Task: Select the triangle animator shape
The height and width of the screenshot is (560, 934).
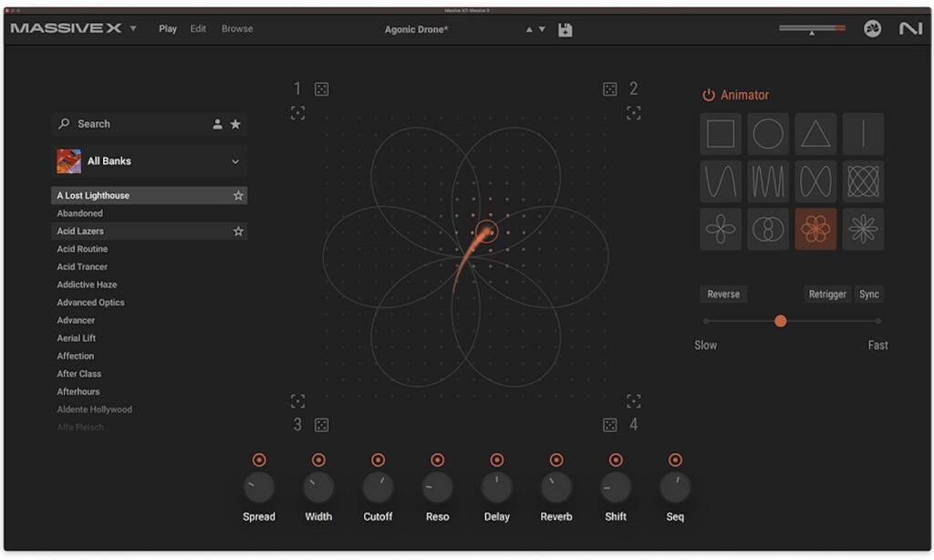Action: (x=815, y=133)
